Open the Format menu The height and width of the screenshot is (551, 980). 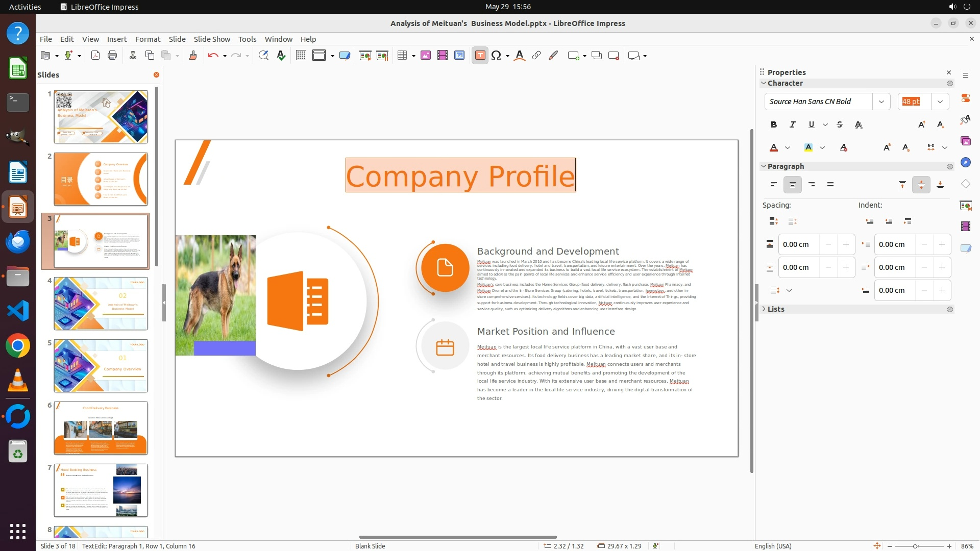tap(148, 39)
